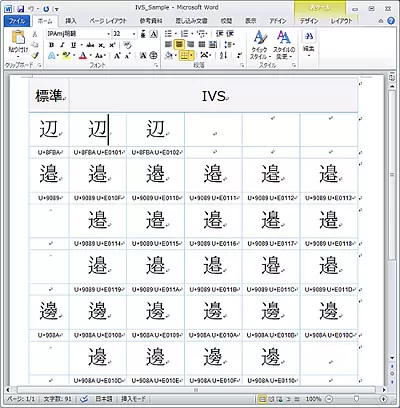Switch to the 挿入 ribbon tab

click(x=71, y=21)
